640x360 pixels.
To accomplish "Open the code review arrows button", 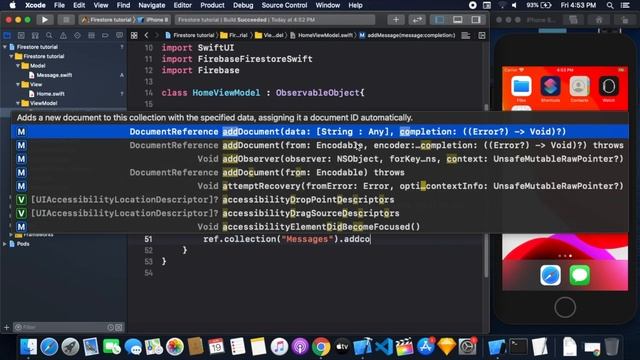I will pyautogui.click(x=417, y=20).
